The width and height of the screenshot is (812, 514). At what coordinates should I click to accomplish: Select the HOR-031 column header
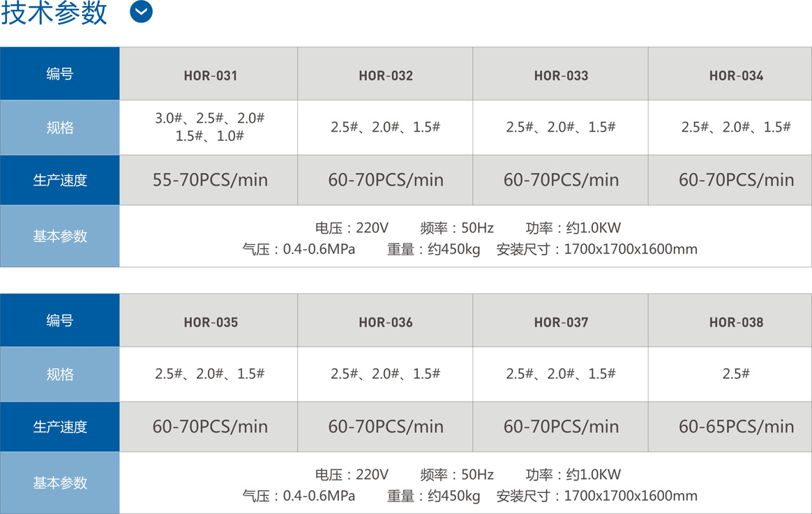click(209, 73)
